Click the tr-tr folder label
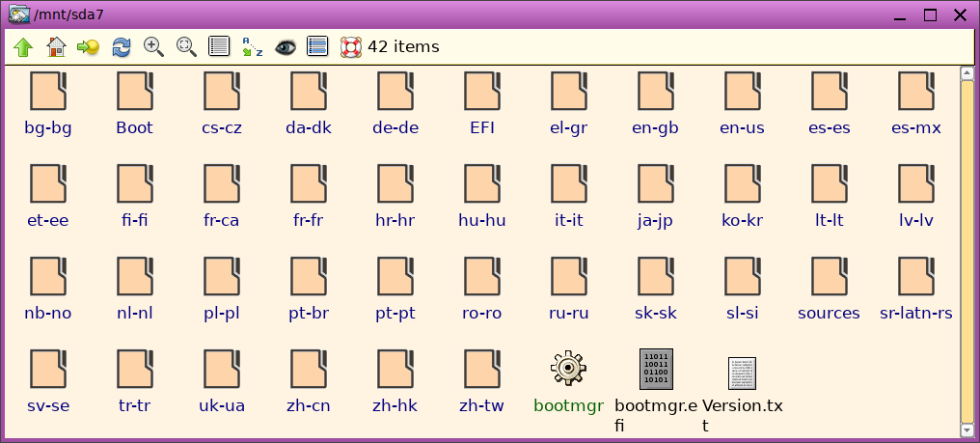This screenshot has height=443, width=980. 134,406
